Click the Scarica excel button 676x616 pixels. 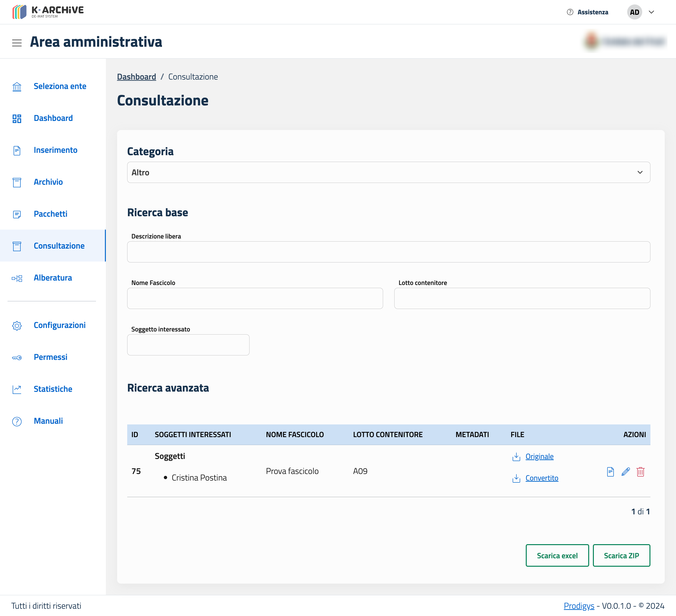pos(557,556)
